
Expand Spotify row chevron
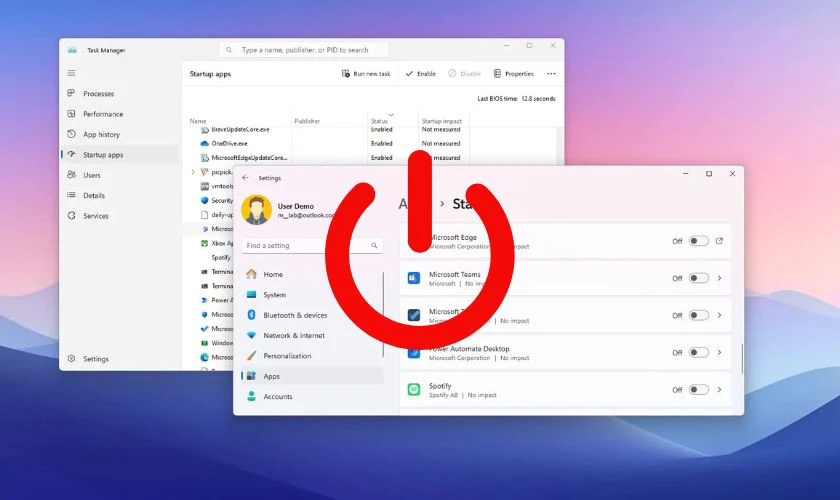(x=719, y=389)
